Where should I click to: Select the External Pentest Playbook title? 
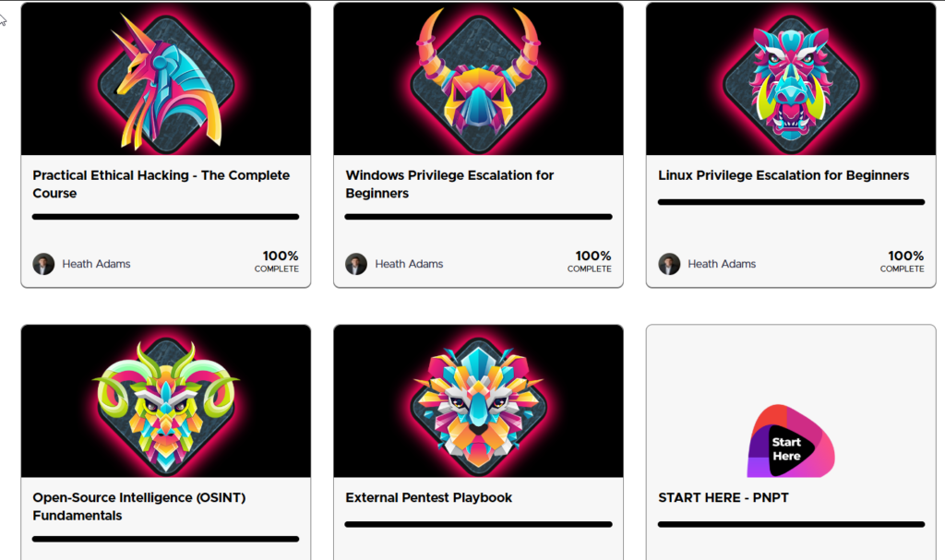(x=428, y=497)
